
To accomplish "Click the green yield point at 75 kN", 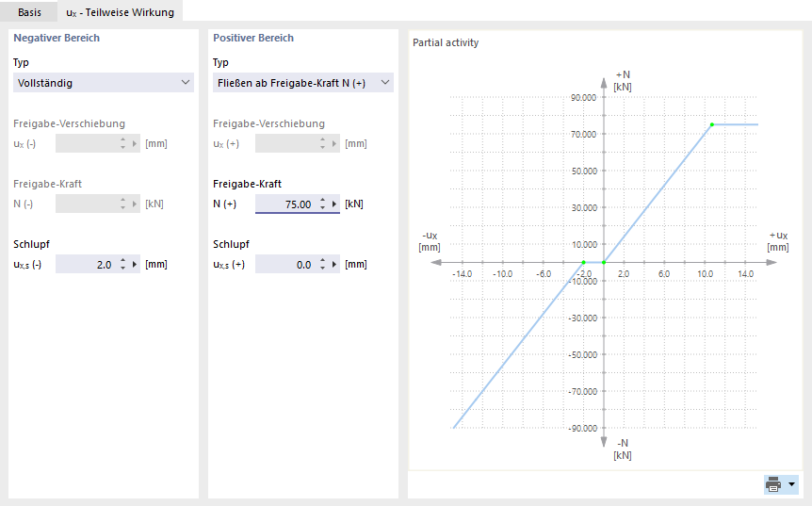I will pyautogui.click(x=712, y=124).
